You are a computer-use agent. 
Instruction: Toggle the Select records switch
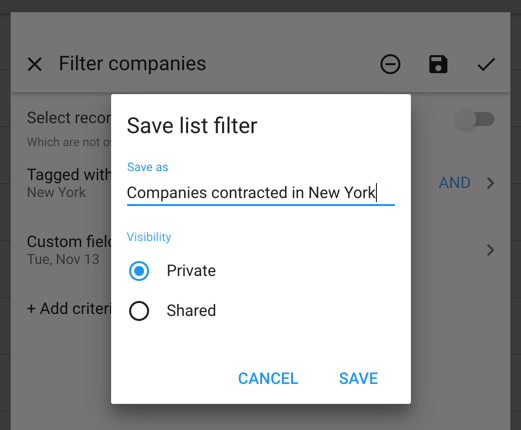(475, 119)
